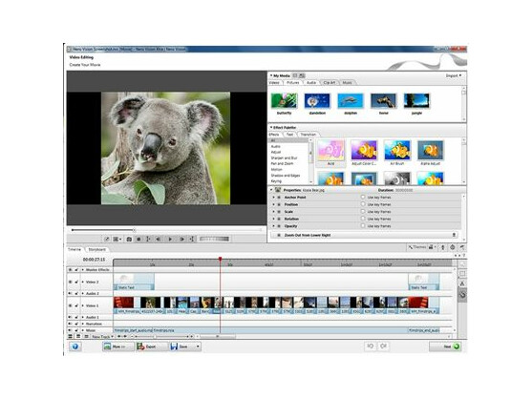Click the jog shuttle control under the preview

pyautogui.click(x=214, y=239)
